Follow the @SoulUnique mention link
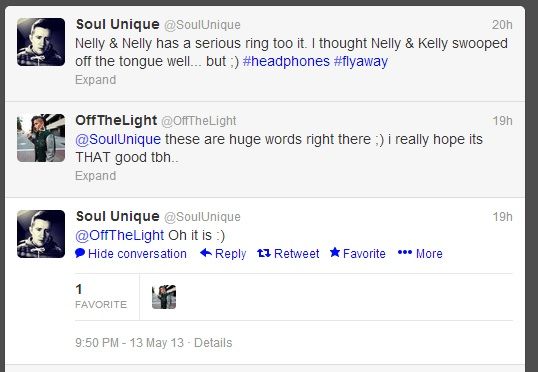The width and height of the screenshot is (538, 372). point(118,139)
